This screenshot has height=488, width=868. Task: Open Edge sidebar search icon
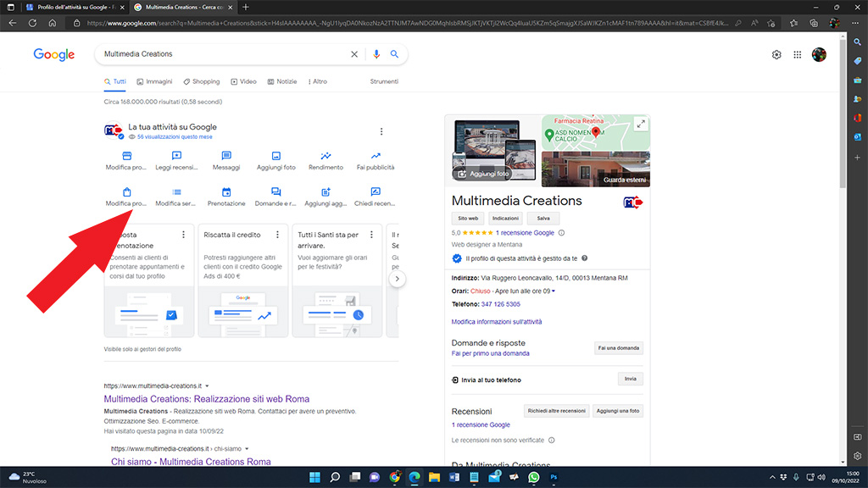click(x=858, y=42)
